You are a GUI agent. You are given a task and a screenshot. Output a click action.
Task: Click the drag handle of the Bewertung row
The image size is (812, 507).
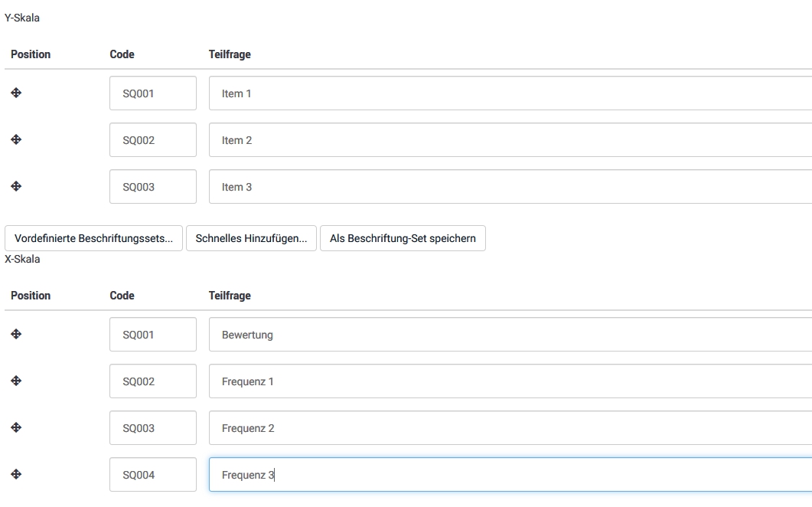coord(16,334)
